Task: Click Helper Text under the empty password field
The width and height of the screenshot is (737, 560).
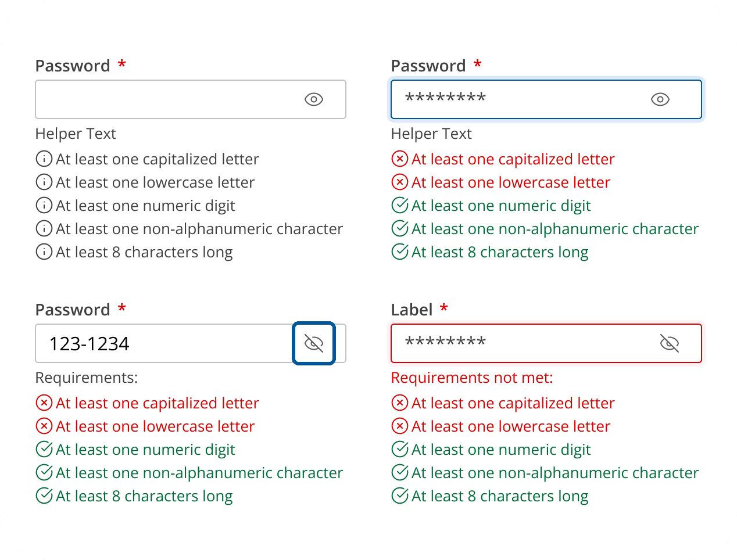Action: 76,134
